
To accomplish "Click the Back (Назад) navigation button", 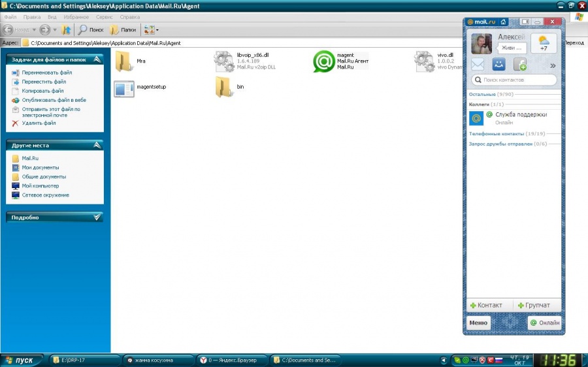I will click(x=16, y=29).
